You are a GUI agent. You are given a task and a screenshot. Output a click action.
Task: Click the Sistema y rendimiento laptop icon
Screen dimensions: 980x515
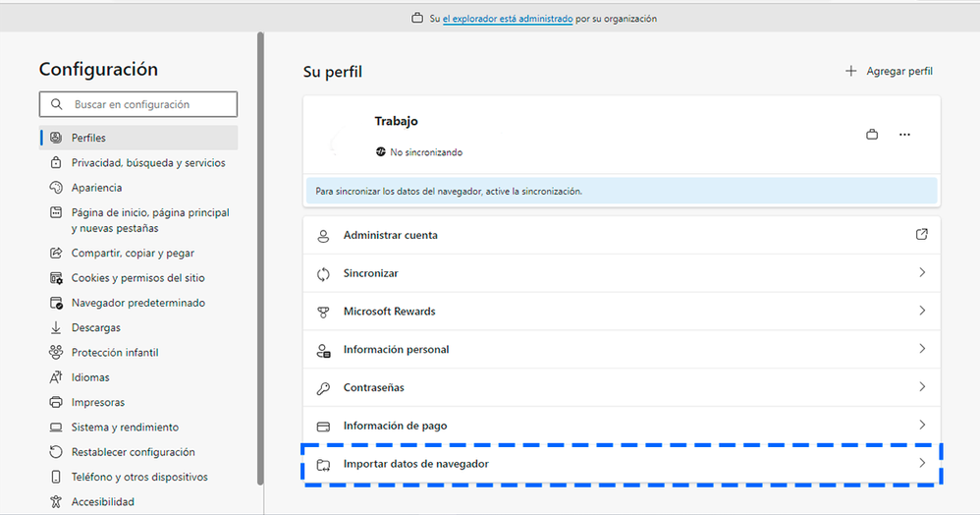pos(56,428)
